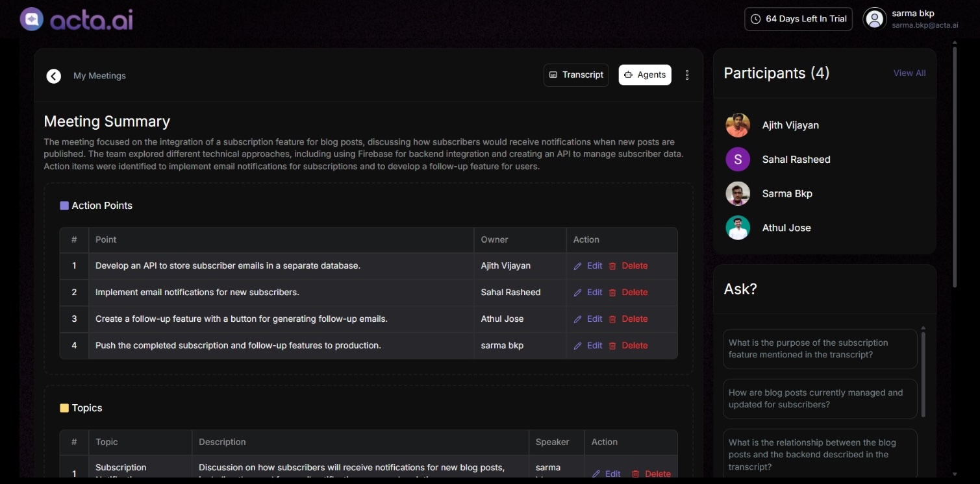This screenshot has width=980, height=484.
Task: Open the Transcript view
Action: pyautogui.click(x=576, y=75)
